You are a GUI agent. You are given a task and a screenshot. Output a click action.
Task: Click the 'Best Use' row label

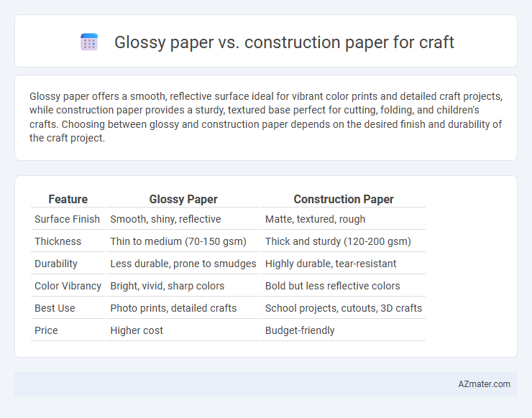tap(55, 308)
